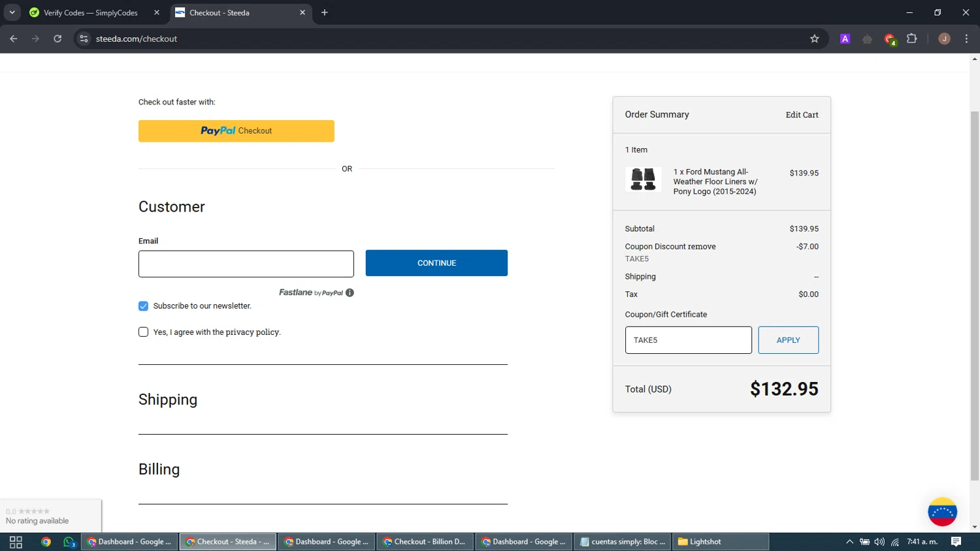Click the battery tray icon

pyautogui.click(x=864, y=542)
